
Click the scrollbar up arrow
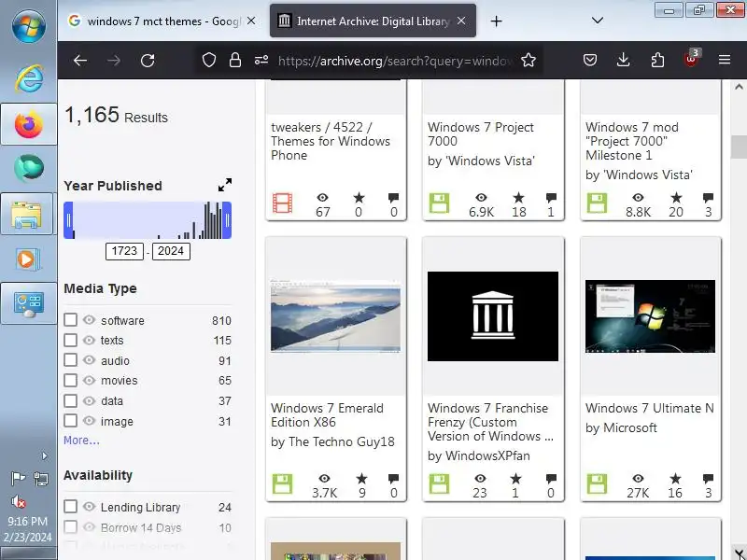click(x=739, y=87)
